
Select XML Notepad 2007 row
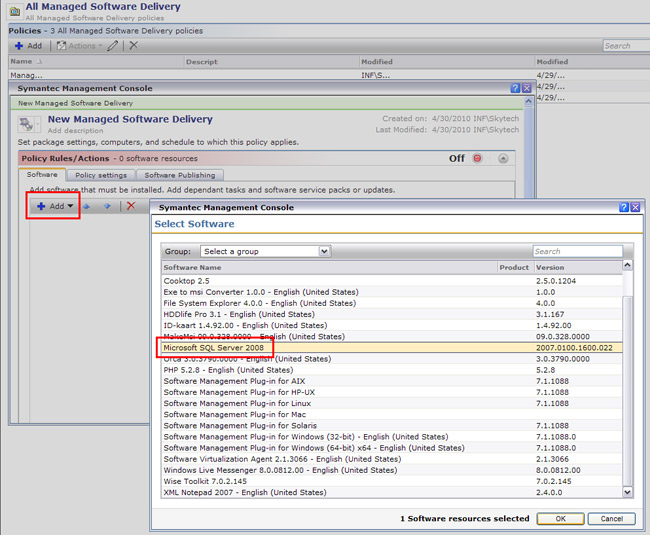pyautogui.click(x=392, y=492)
